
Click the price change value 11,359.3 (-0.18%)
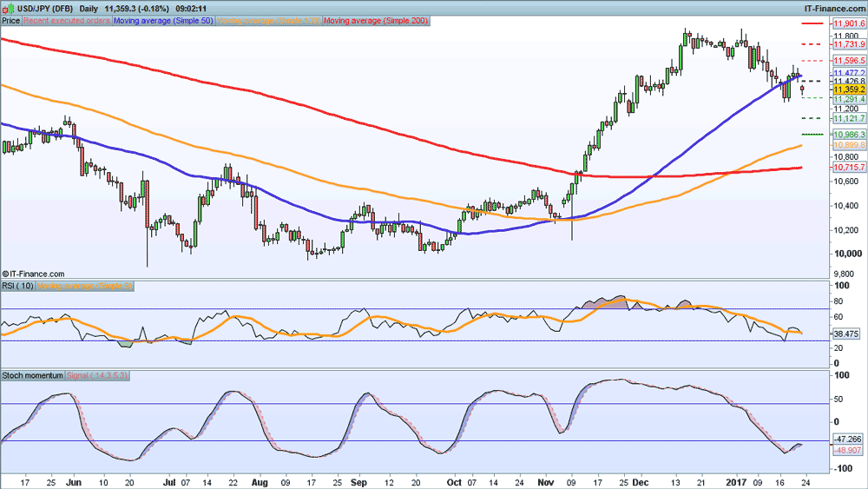coord(137,9)
